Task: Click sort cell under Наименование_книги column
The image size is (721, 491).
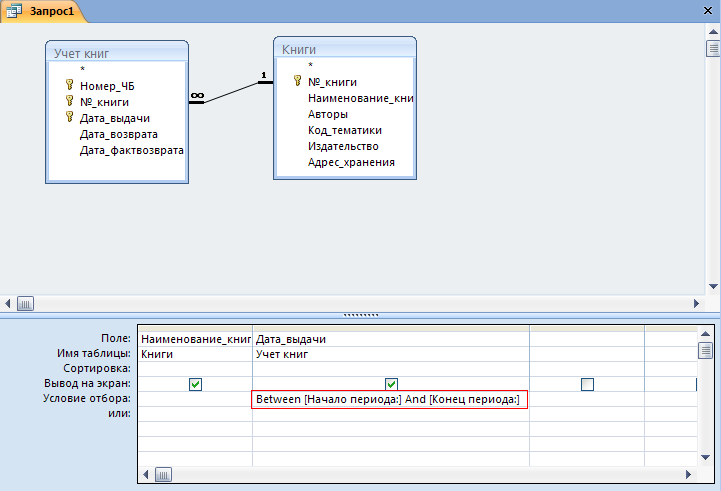Action: [x=195, y=369]
